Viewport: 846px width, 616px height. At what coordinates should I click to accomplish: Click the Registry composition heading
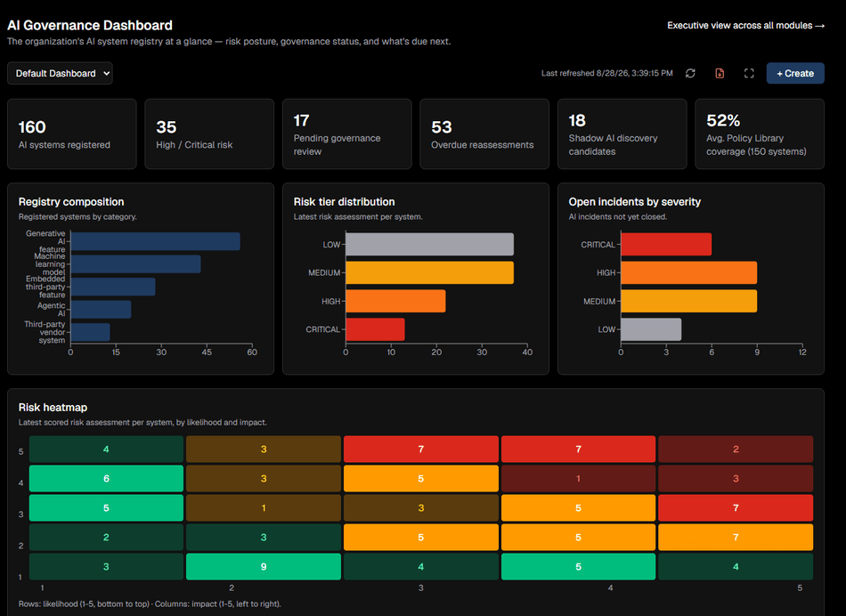(x=71, y=202)
